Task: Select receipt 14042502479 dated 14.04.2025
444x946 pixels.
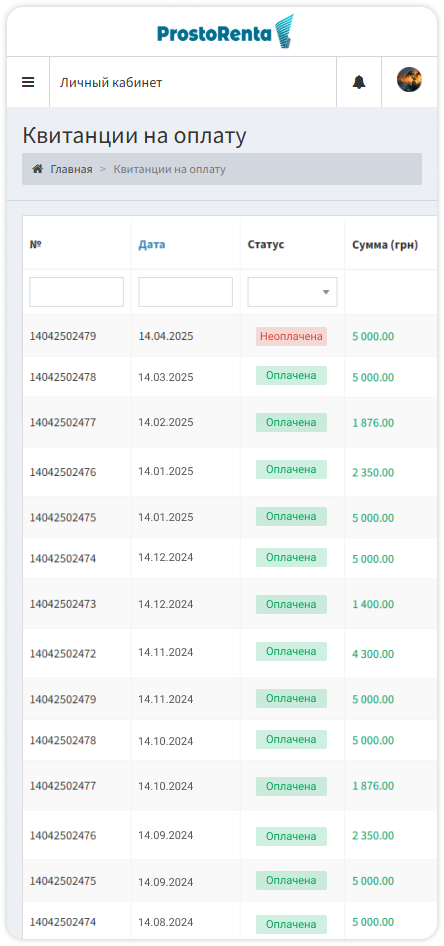Action: point(63,336)
